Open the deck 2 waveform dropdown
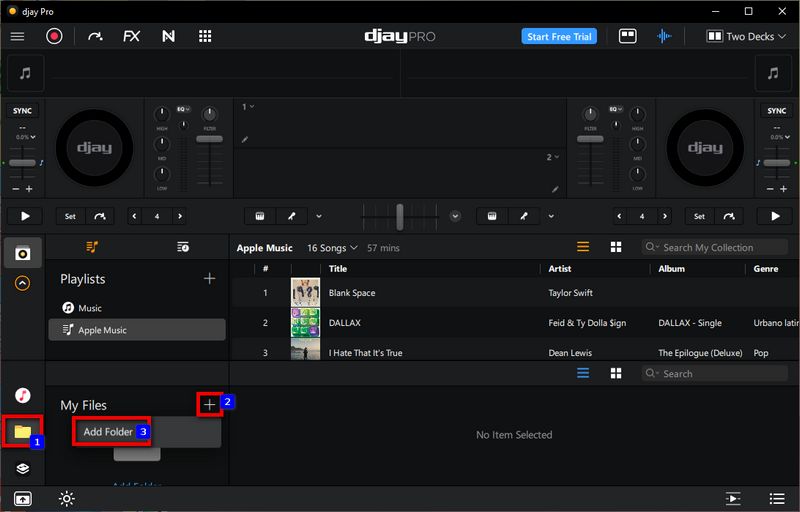Screen dimensions: 800x512 [x=553, y=157]
